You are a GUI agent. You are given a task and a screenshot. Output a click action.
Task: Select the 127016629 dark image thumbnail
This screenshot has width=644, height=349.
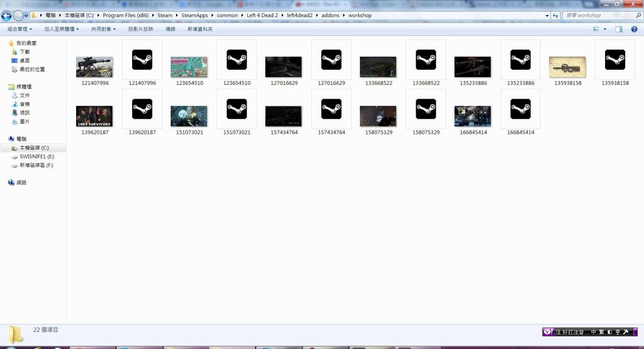(x=284, y=67)
